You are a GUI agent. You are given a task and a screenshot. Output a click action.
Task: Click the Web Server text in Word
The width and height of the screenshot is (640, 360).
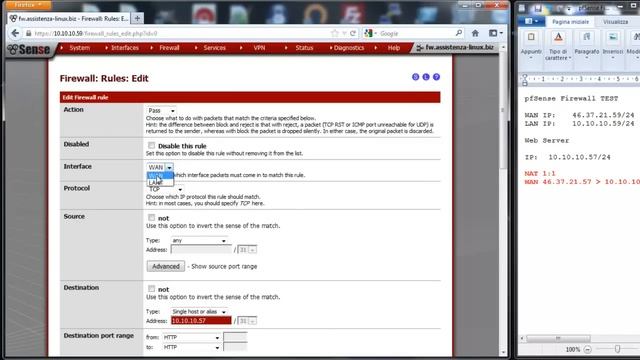coord(547,140)
